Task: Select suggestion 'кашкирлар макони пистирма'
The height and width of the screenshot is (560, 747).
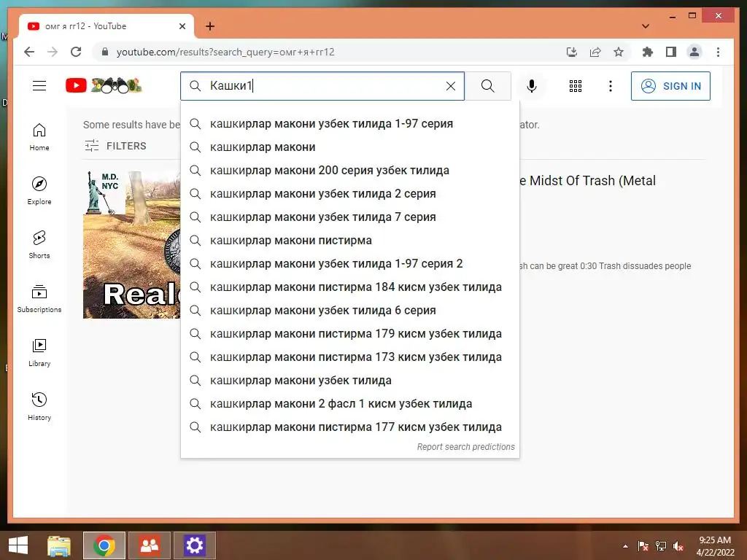Action: point(350,241)
